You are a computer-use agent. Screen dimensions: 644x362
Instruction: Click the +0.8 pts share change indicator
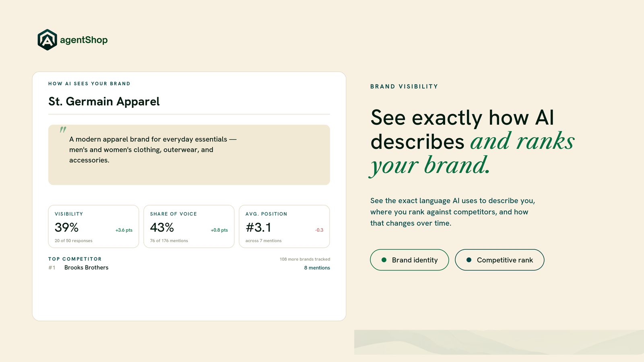219,230
